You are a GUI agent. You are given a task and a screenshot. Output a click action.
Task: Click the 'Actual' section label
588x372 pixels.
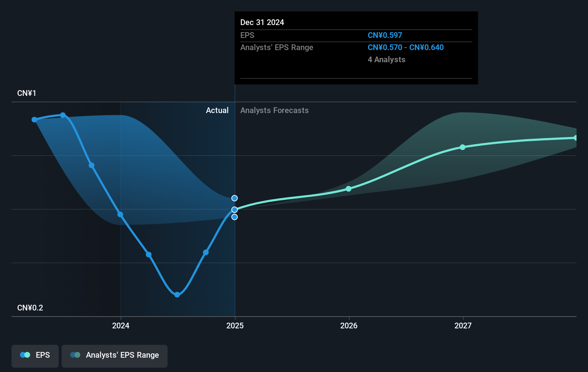tap(217, 111)
